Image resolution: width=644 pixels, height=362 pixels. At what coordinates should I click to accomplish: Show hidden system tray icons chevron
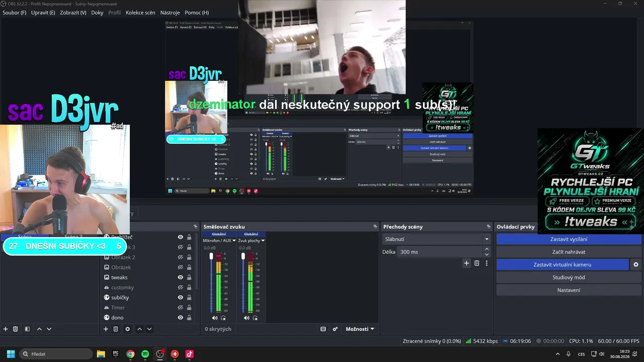(557, 354)
